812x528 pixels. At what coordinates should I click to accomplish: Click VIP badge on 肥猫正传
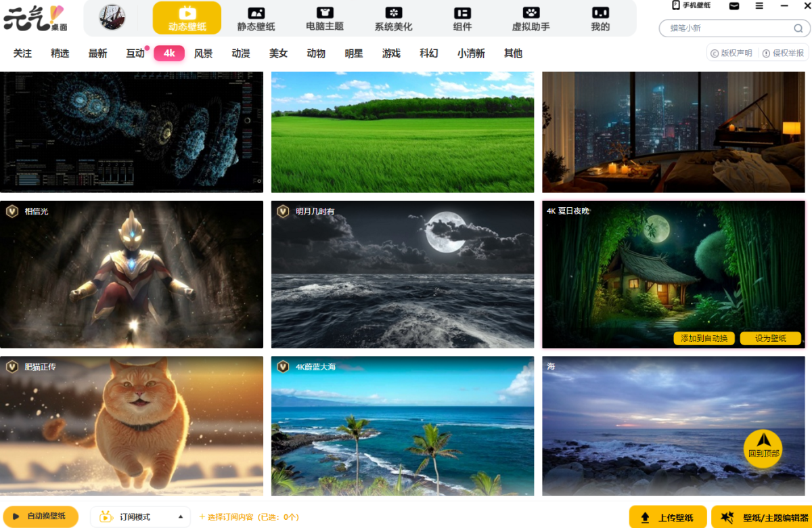coord(12,367)
